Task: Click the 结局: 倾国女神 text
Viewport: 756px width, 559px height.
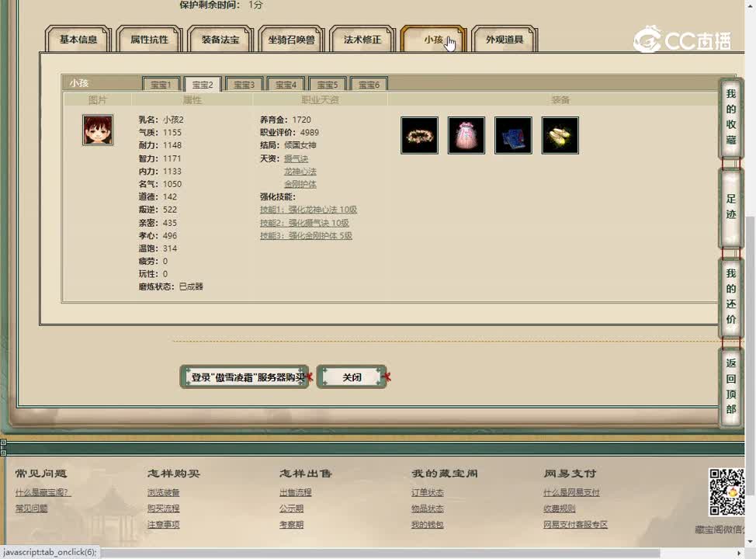Action: (x=288, y=145)
